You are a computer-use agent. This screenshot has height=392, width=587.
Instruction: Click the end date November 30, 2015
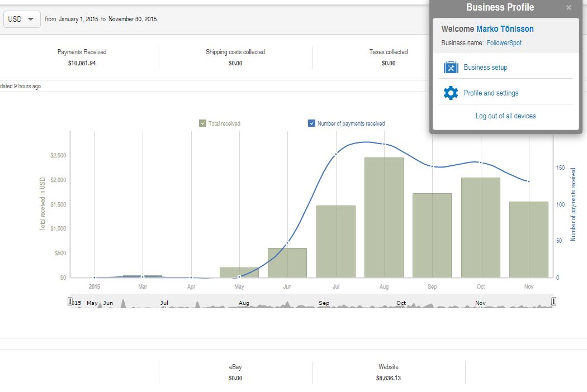click(132, 19)
